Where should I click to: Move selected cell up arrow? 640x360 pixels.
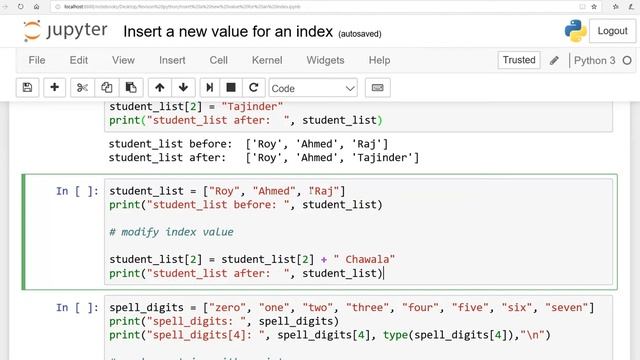[160, 88]
